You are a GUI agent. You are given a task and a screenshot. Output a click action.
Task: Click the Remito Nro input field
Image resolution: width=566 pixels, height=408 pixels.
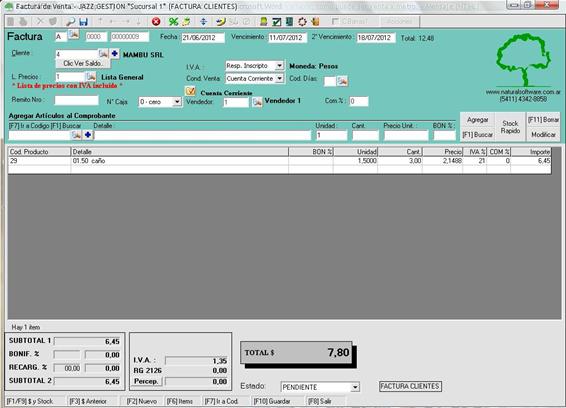pos(76,100)
